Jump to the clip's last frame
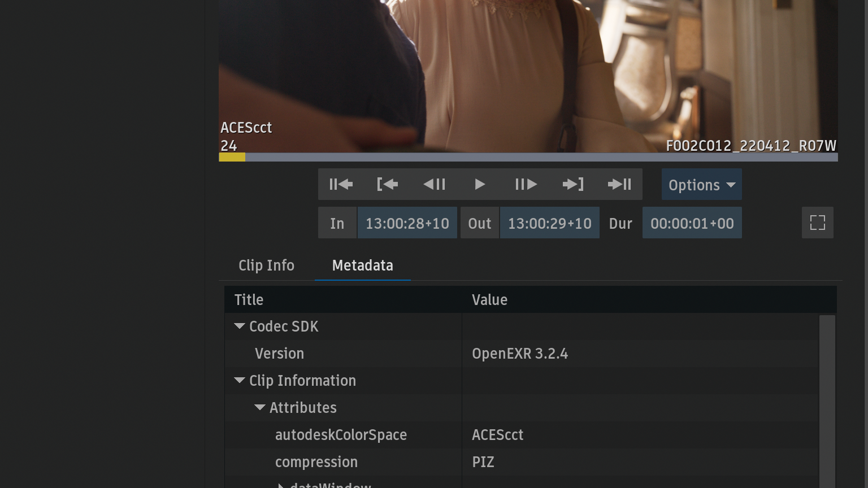The width and height of the screenshot is (868, 488). pyautogui.click(x=619, y=184)
